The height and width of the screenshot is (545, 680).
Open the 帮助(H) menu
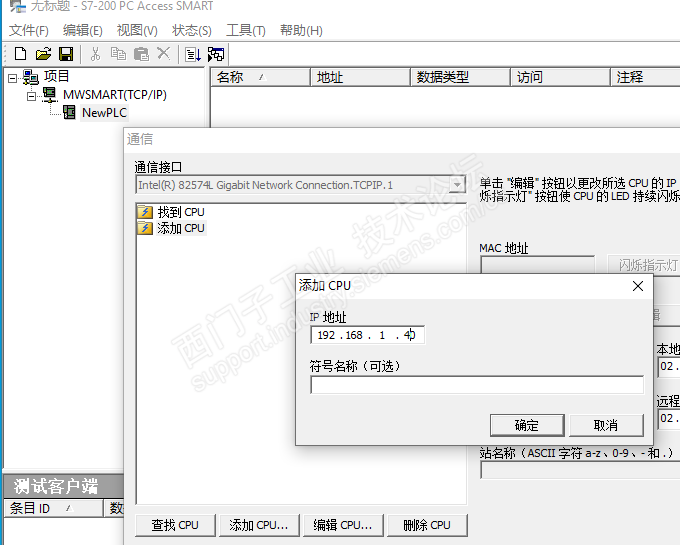pyautogui.click(x=301, y=30)
